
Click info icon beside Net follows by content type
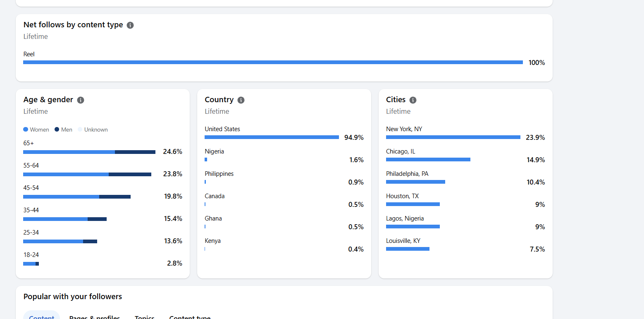(x=130, y=25)
